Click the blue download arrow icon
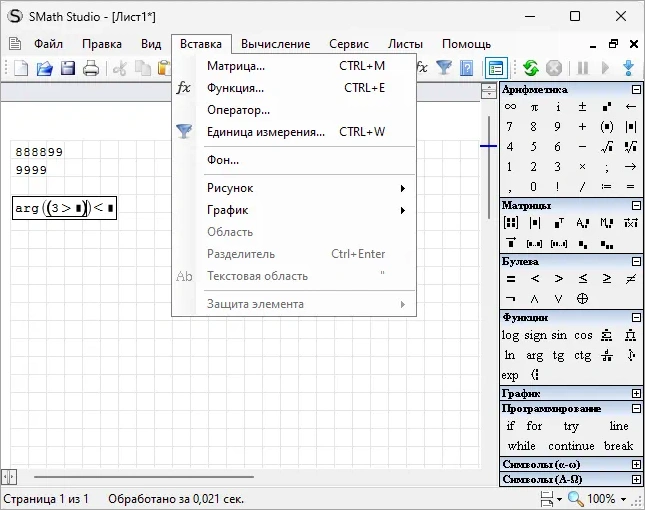Screen dimensions: 645x510 [628, 68]
